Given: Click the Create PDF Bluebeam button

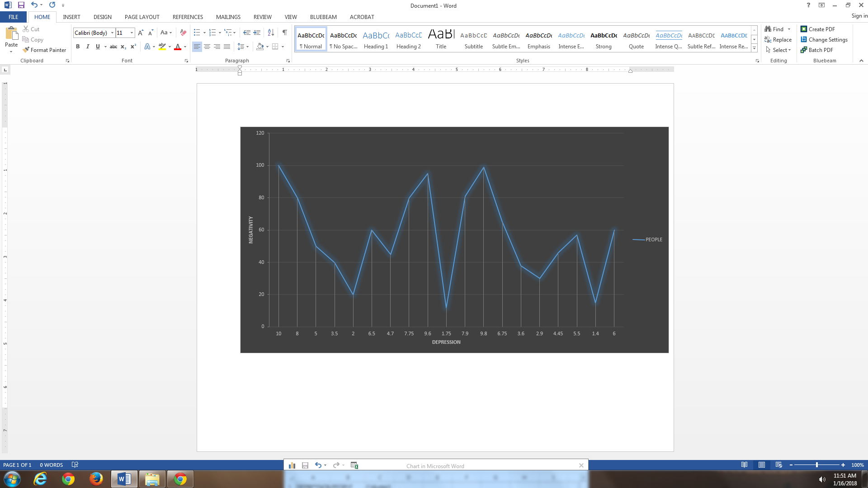Looking at the screenshot, I should click(817, 29).
